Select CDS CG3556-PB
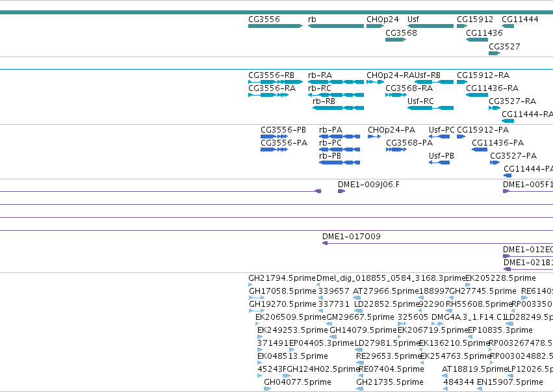This screenshot has height=392, width=553. [274, 137]
